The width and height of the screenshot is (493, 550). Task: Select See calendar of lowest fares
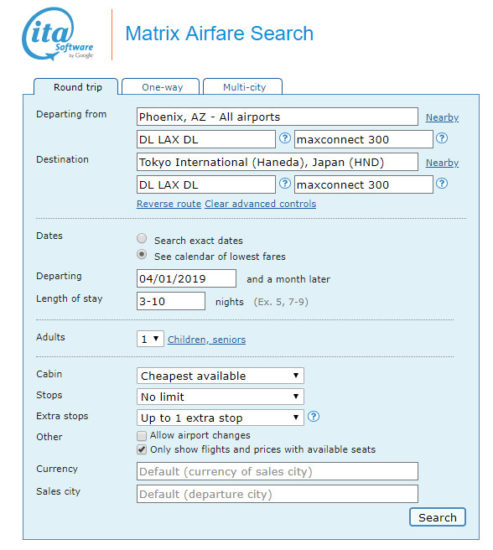click(142, 254)
